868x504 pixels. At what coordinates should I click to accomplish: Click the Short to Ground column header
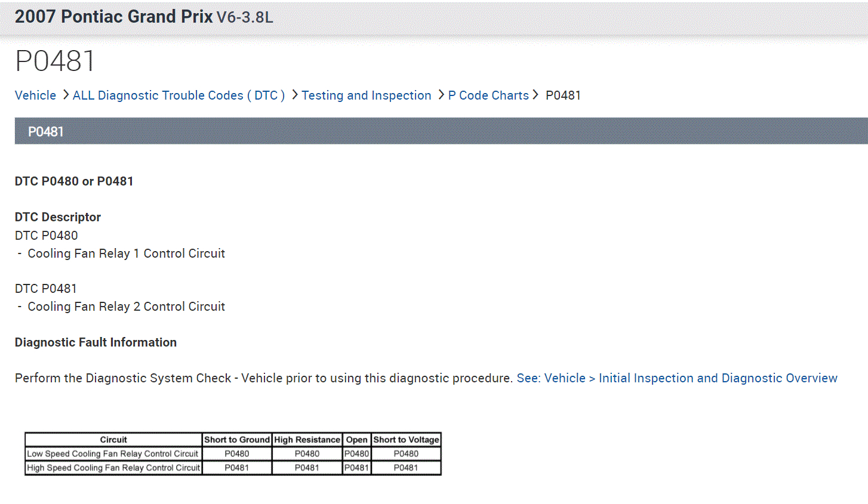click(x=237, y=440)
